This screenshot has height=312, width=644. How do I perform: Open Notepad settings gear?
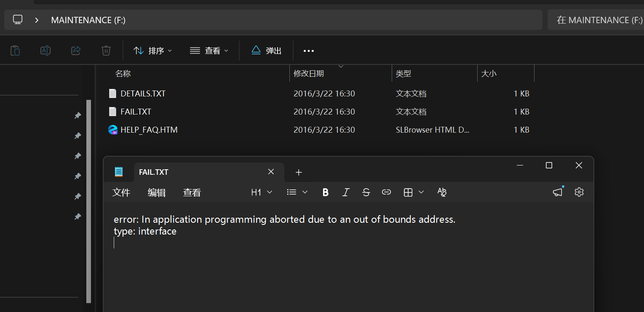click(579, 192)
